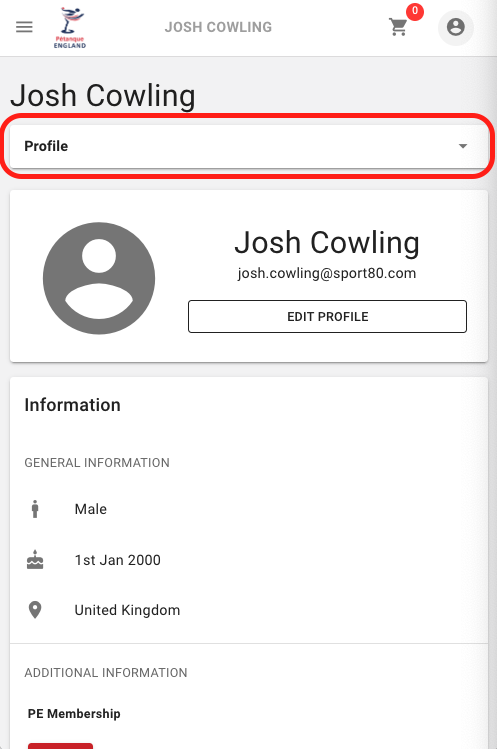Click the JOSH COWLING header title

(218, 27)
